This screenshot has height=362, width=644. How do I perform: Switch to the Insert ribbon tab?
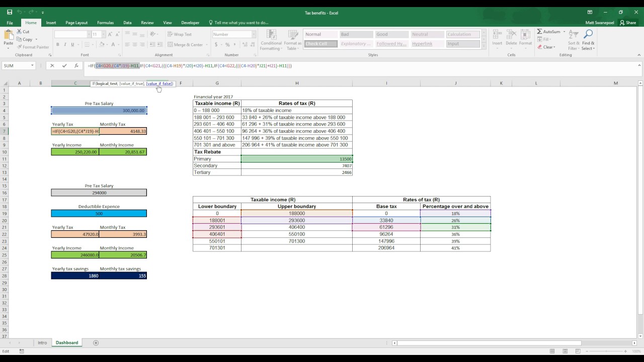[x=51, y=23]
